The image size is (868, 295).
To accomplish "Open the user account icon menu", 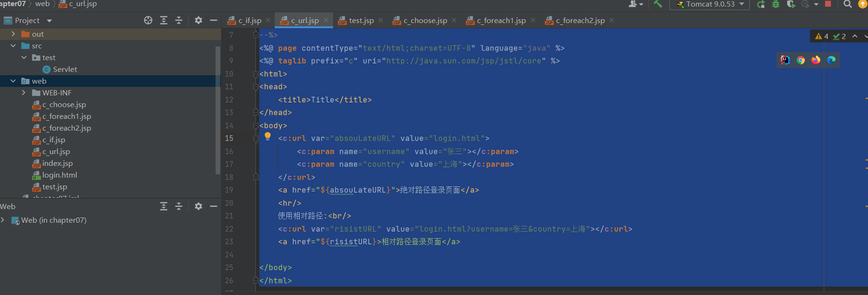I will click(x=635, y=4).
